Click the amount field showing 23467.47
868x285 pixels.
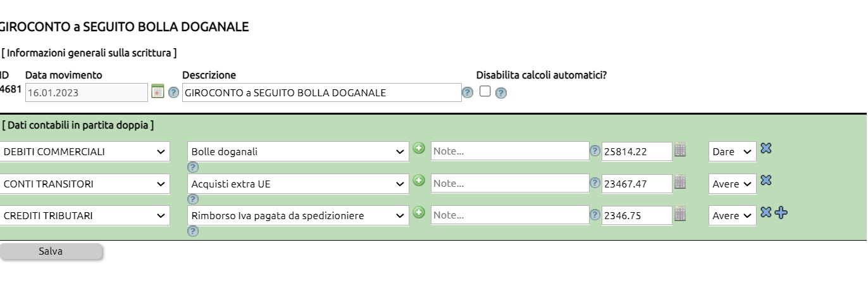click(x=636, y=184)
